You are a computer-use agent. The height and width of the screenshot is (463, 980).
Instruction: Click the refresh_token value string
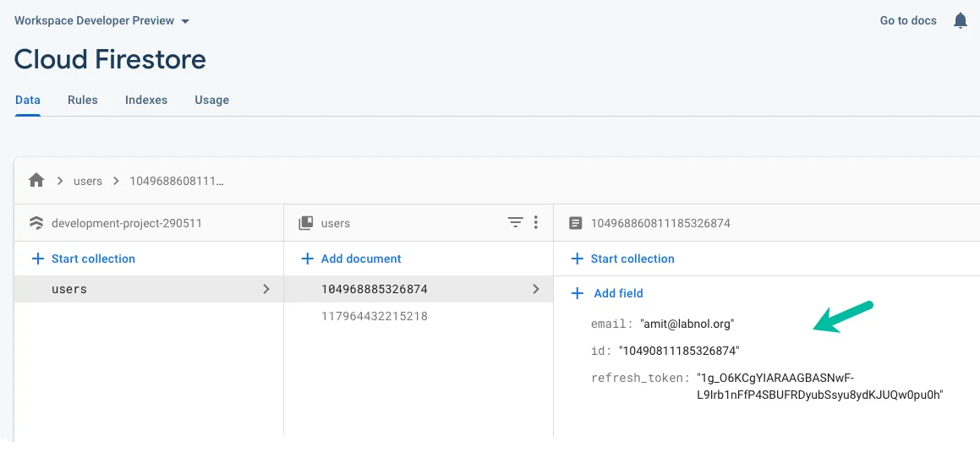819,386
